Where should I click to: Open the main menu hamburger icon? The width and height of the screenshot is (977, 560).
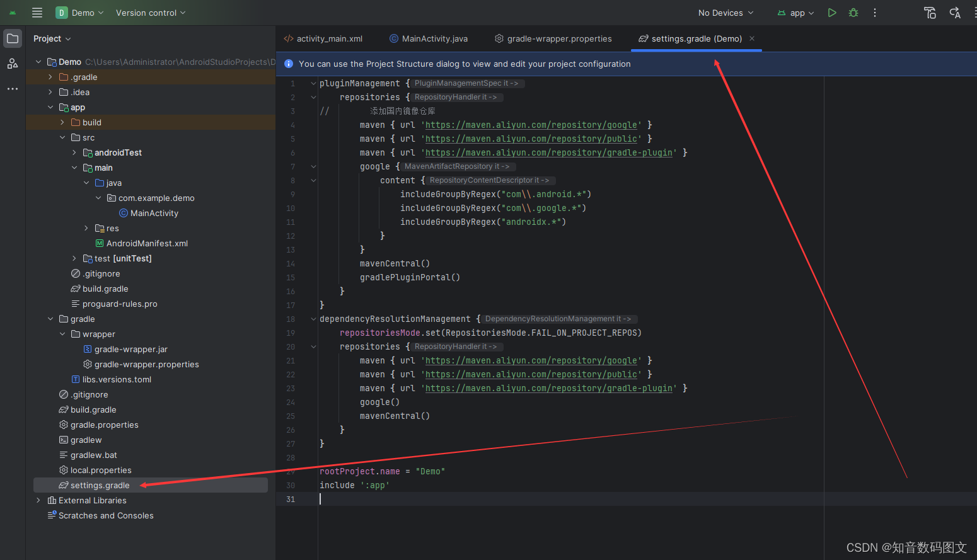(x=37, y=13)
